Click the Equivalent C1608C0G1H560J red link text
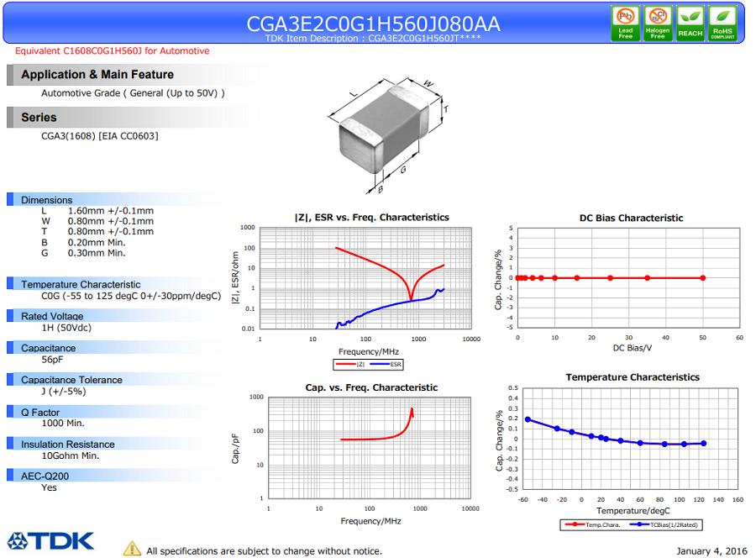The width and height of the screenshot is (756, 558). (x=113, y=51)
